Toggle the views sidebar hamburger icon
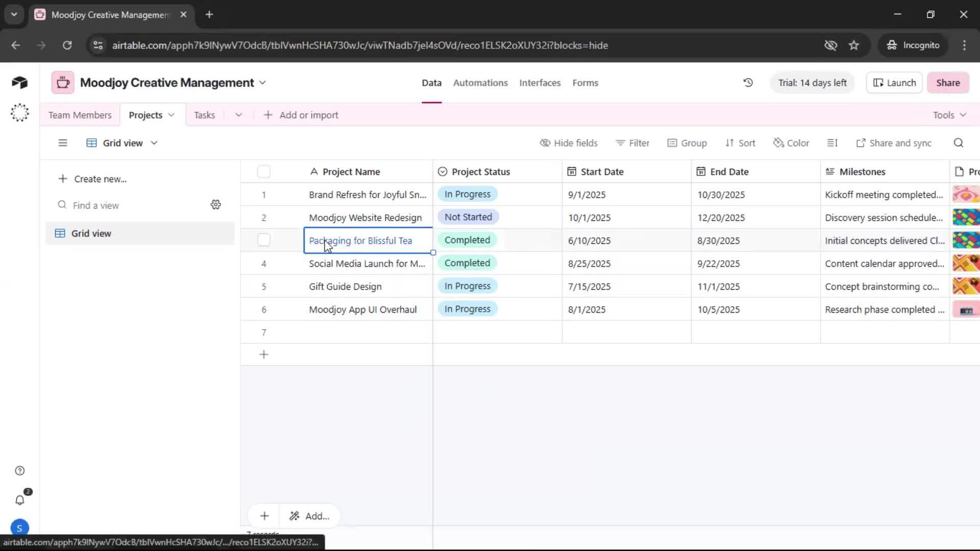 [x=63, y=143]
